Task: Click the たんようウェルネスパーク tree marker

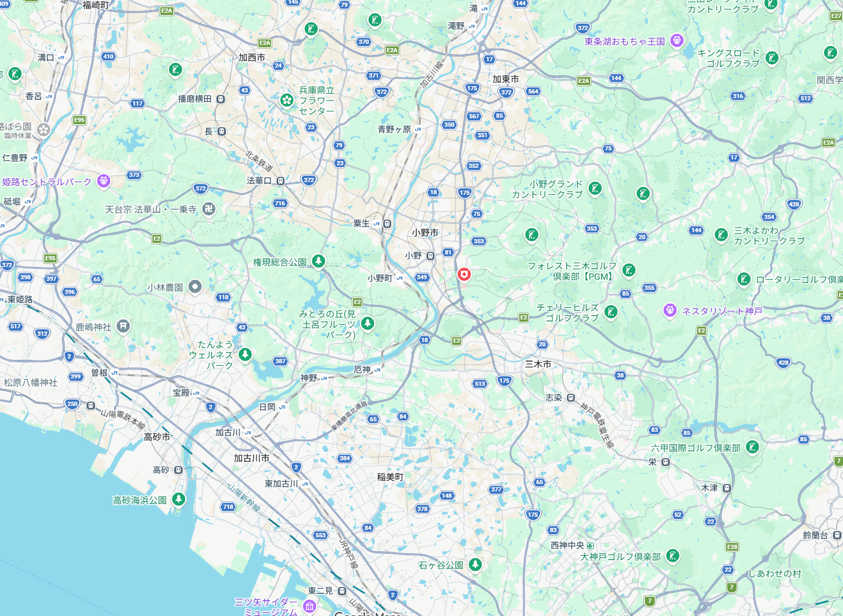Action: [x=244, y=354]
